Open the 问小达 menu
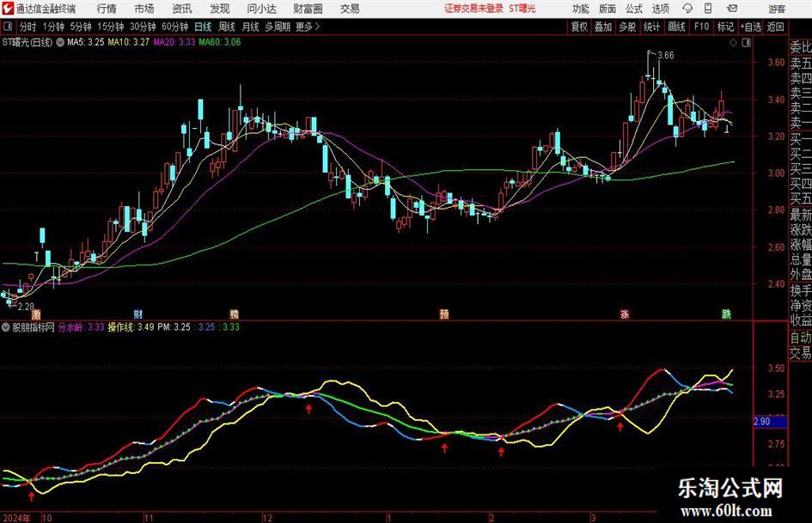 [261, 9]
